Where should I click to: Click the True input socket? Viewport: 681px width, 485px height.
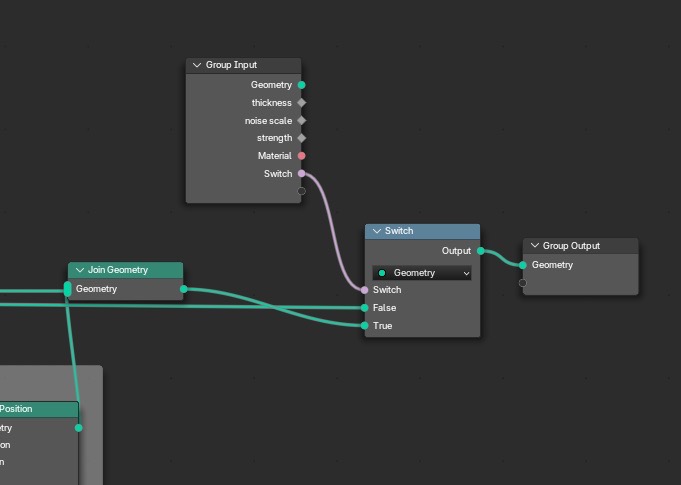pyautogui.click(x=364, y=326)
